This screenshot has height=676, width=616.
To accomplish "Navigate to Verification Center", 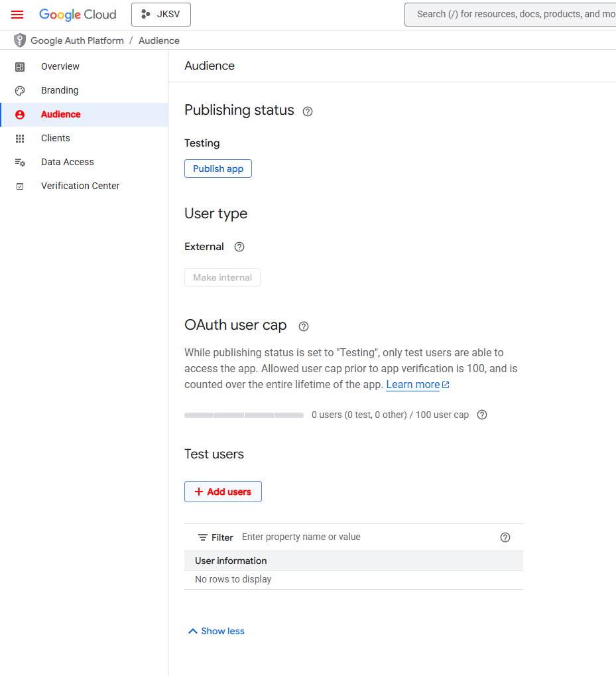I will pyautogui.click(x=80, y=186).
